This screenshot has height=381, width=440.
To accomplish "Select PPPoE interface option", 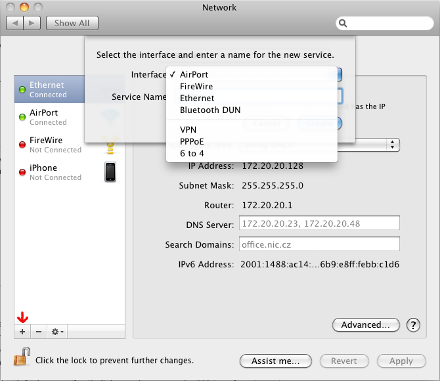I will click(251, 141).
